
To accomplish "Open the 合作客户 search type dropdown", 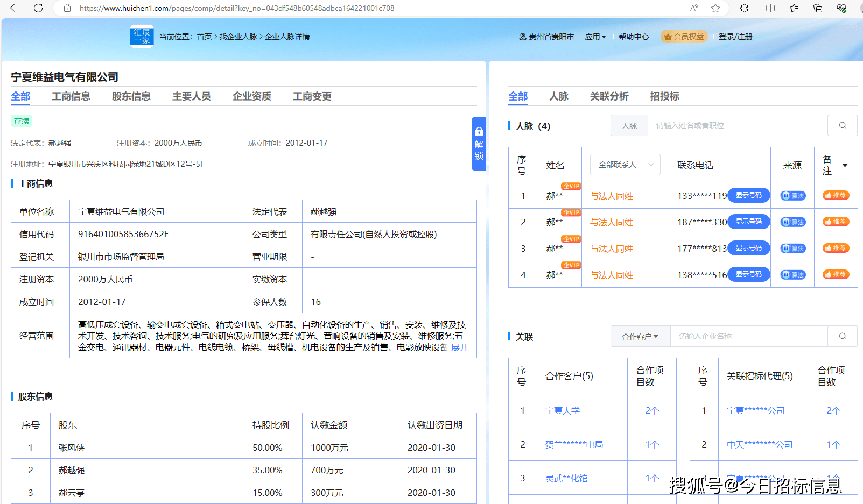I will point(640,336).
